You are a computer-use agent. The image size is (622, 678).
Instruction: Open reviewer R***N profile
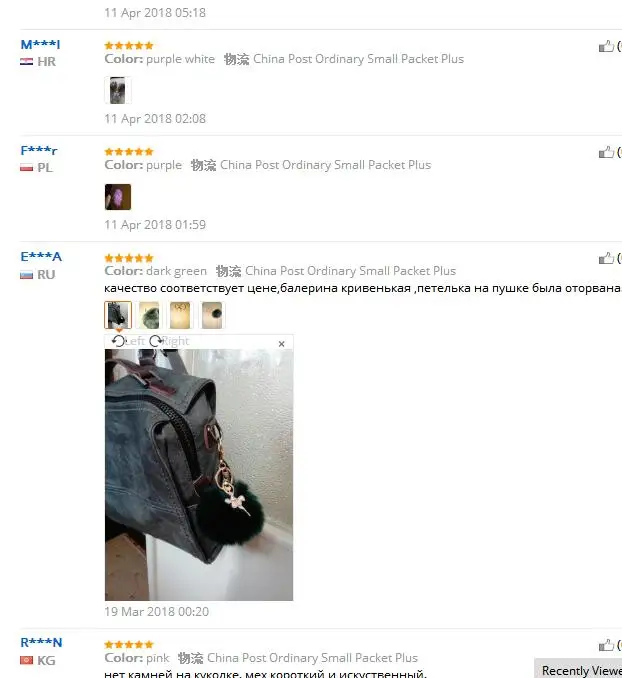(41, 643)
